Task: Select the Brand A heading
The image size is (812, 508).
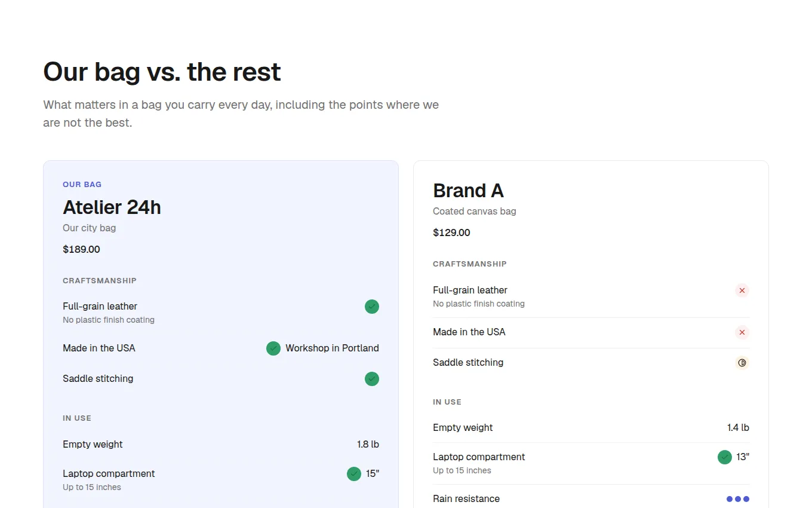Action: 468,191
